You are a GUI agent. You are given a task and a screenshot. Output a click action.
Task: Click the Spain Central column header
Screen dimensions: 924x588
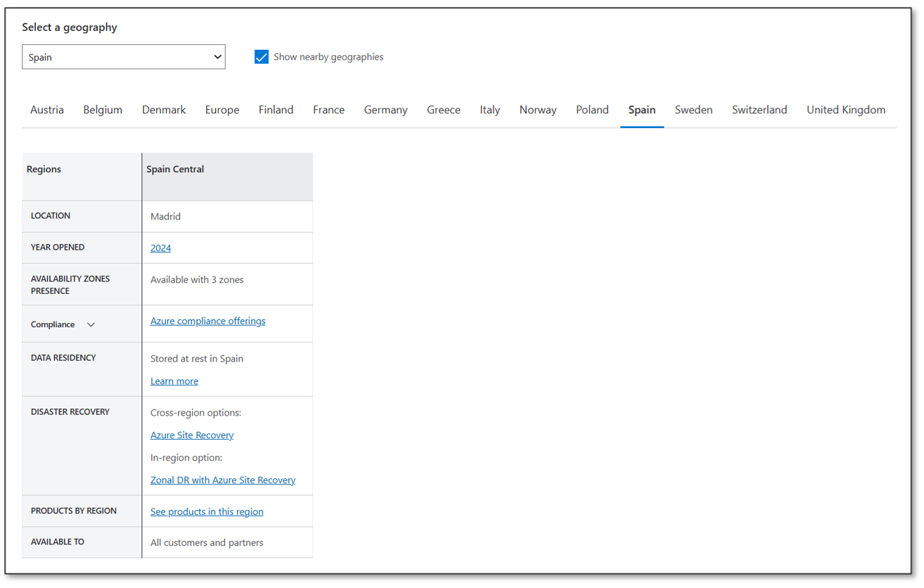pos(228,177)
